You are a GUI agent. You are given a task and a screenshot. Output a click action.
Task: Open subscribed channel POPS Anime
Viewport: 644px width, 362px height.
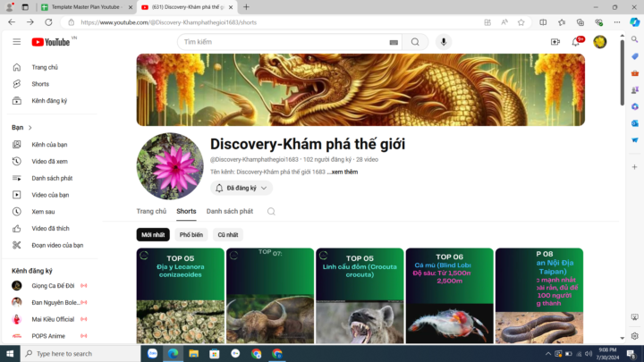(49, 336)
